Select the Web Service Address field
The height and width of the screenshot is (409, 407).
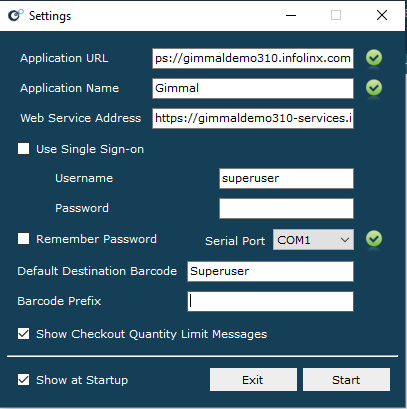[253, 118]
